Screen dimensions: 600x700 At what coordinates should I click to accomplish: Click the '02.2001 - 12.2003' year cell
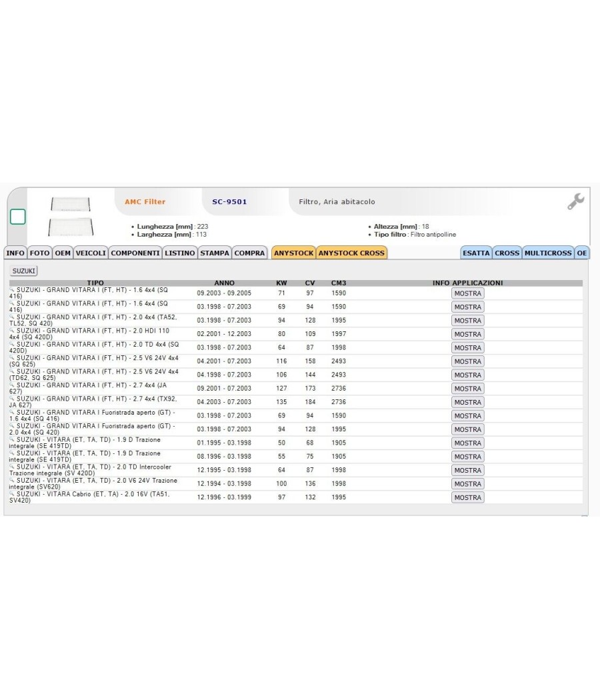[x=224, y=334]
